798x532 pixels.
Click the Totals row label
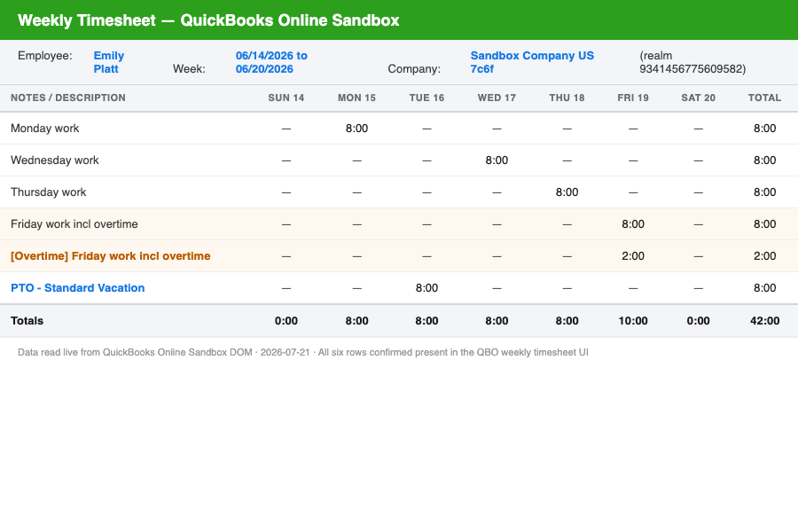(27, 321)
